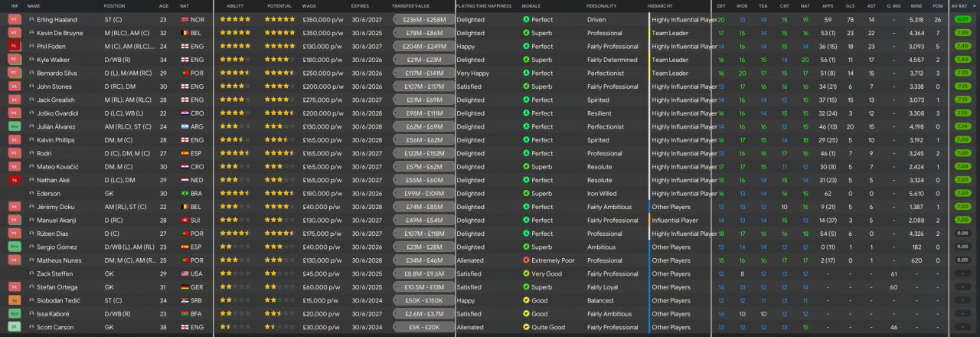Image resolution: width=980 pixels, height=337 pixels.
Task: Sort by the MORALE column header
Action: click(x=531, y=5)
